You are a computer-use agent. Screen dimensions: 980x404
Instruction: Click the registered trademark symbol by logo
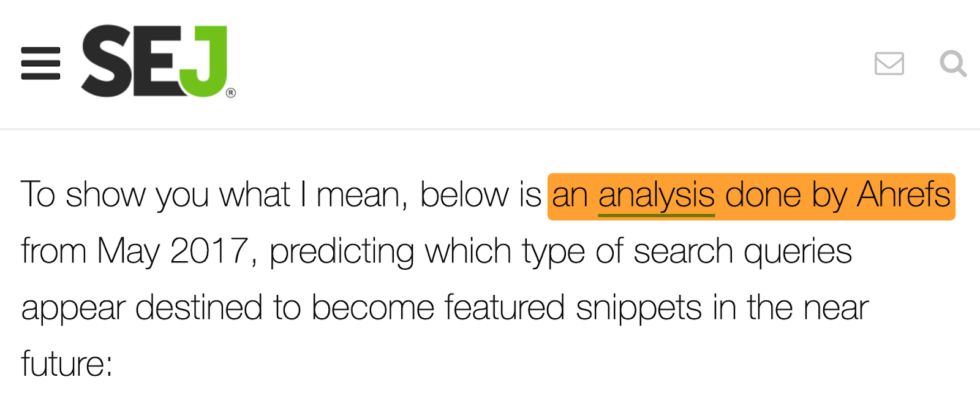coord(231,93)
